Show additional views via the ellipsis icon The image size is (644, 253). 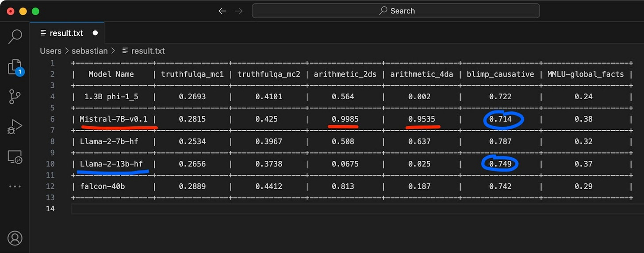click(x=15, y=187)
